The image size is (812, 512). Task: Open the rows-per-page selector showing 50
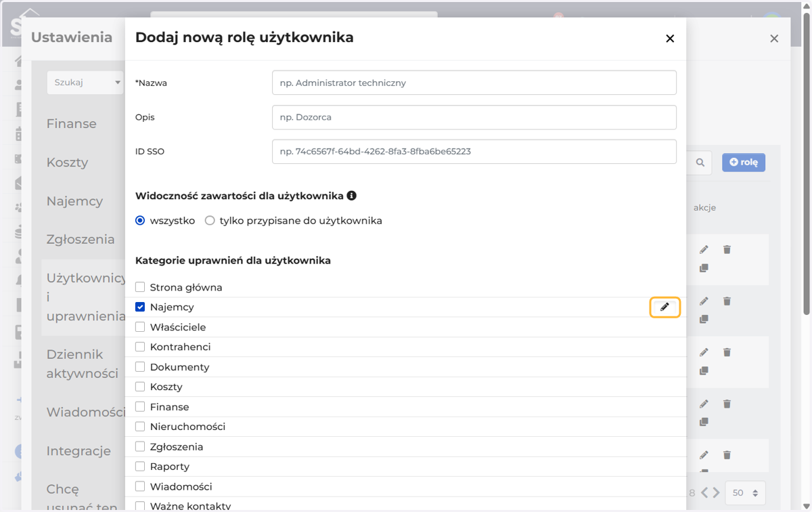[x=745, y=493]
